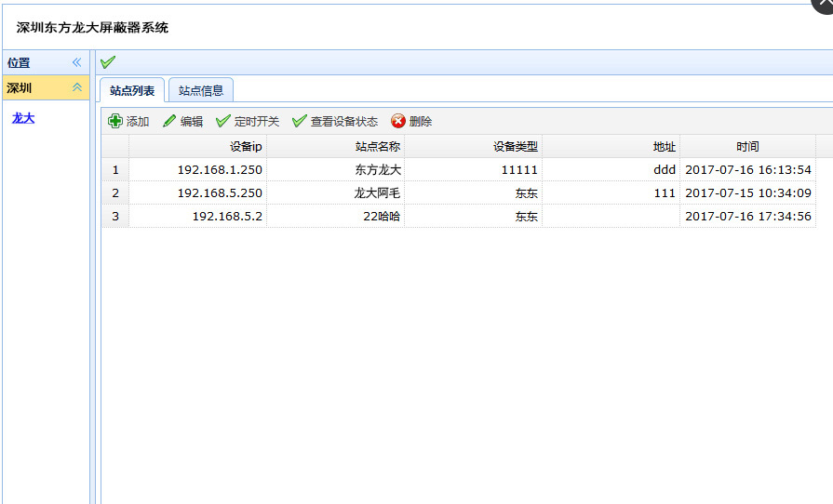833x504 pixels.
Task: Click 东东 in the 22哈哈 row
Action: click(527, 217)
